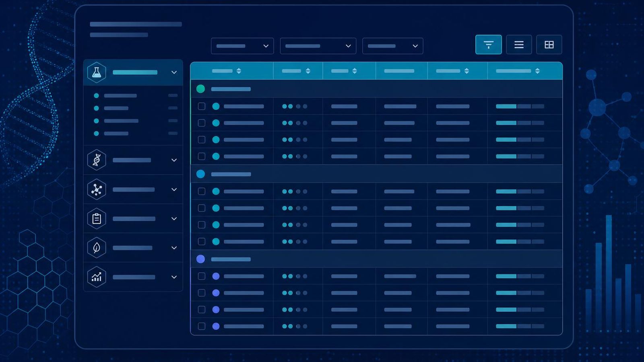Open the middle wide filter dropdown
Image resolution: width=644 pixels, height=362 pixels.
318,46
